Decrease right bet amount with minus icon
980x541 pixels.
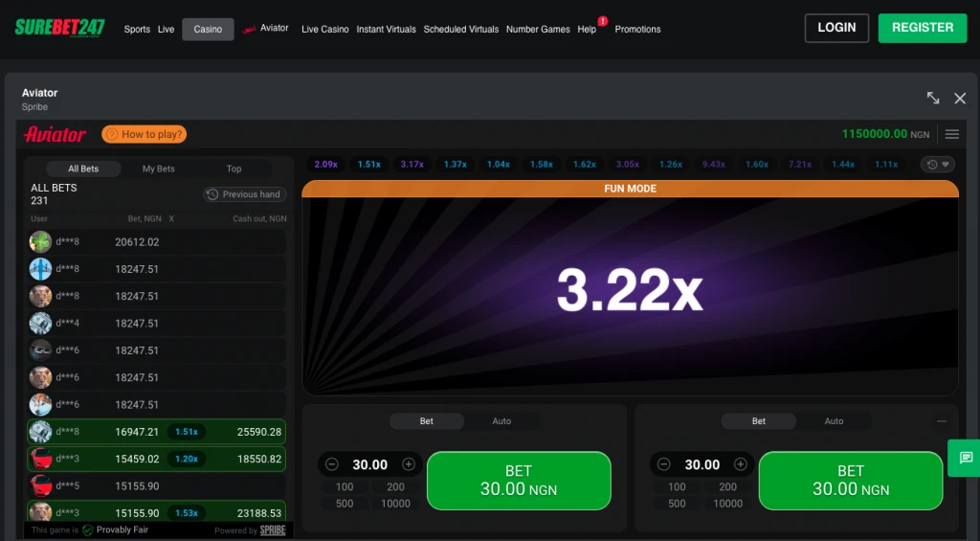(x=664, y=464)
